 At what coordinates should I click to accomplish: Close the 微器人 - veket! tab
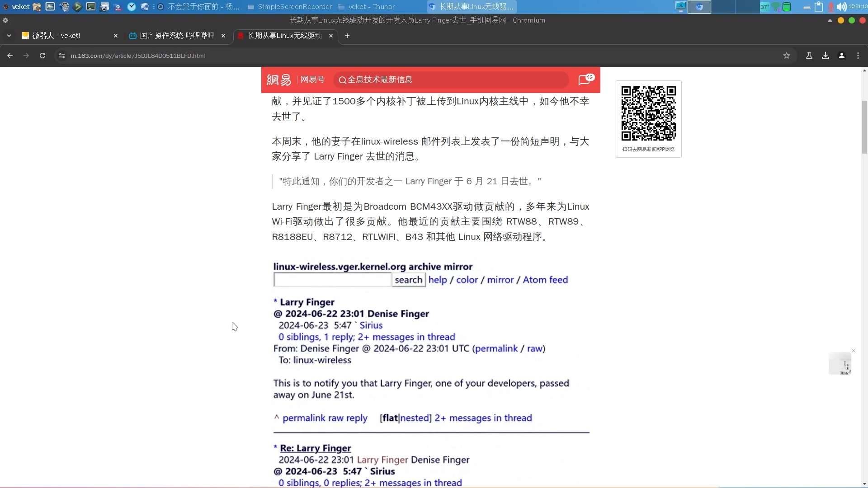pos(116,36)
